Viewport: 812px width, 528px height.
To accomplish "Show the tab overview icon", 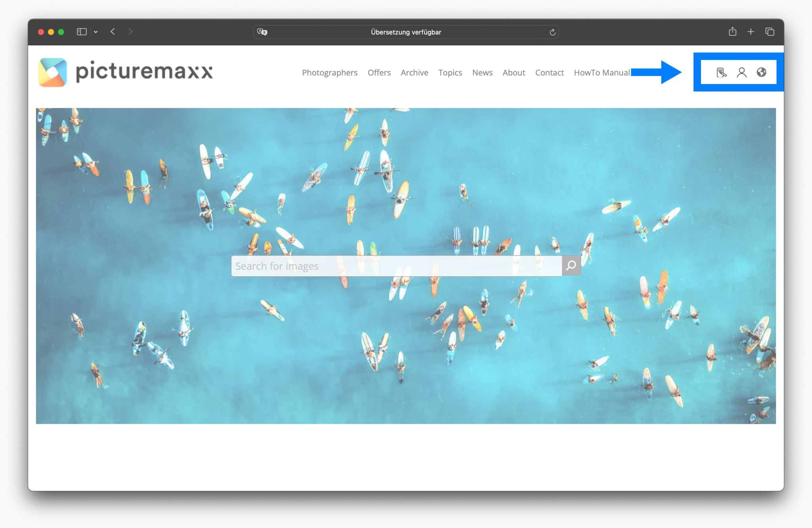I will [x=770, y=32].
